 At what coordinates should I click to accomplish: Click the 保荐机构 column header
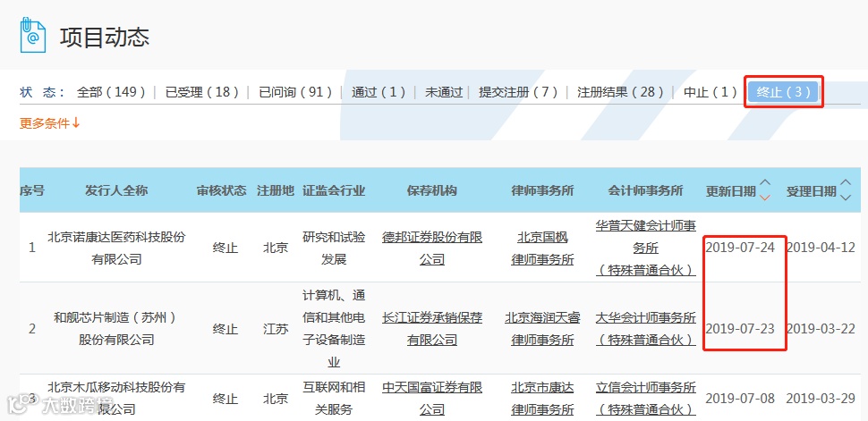tap(432, 191)
